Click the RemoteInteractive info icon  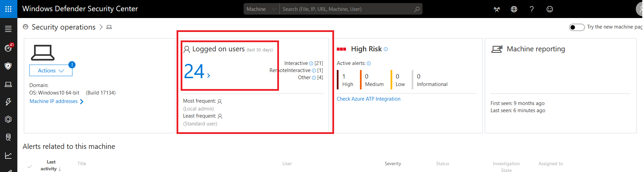[x=314, y=70]
